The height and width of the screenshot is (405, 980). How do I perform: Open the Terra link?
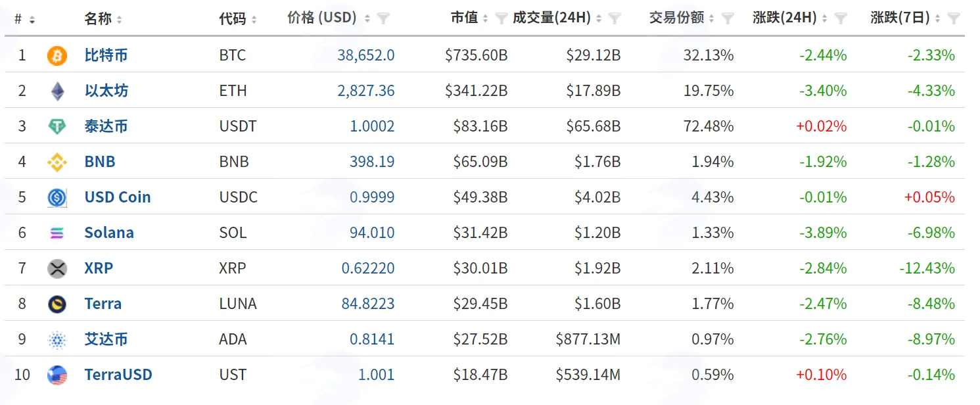click(103, 304)
